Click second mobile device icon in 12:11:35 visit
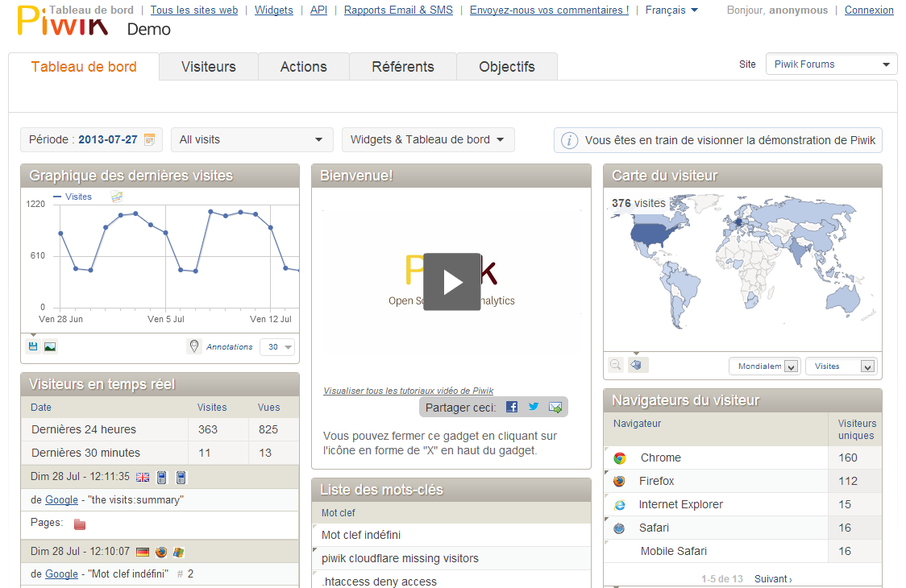The width and height of the screenshot is (906, 588). (181, 477)
